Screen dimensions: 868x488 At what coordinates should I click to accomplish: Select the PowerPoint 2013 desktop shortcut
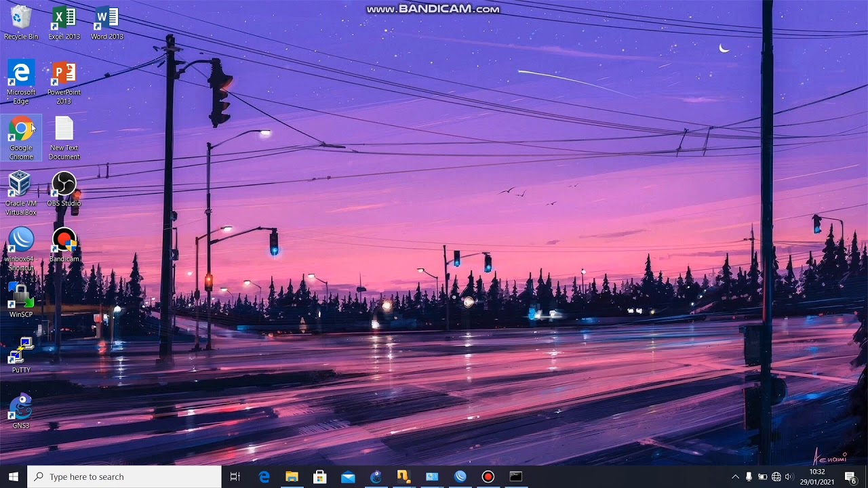[x=64, y=83]
